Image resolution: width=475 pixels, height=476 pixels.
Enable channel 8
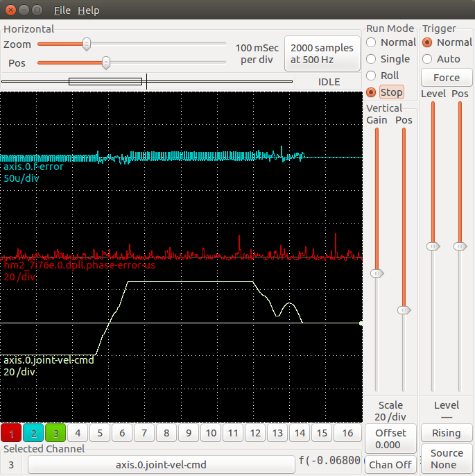click(166, 432)
